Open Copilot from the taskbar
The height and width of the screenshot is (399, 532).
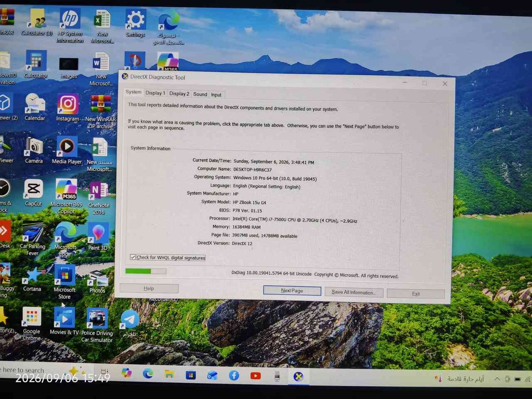(127, 372)
